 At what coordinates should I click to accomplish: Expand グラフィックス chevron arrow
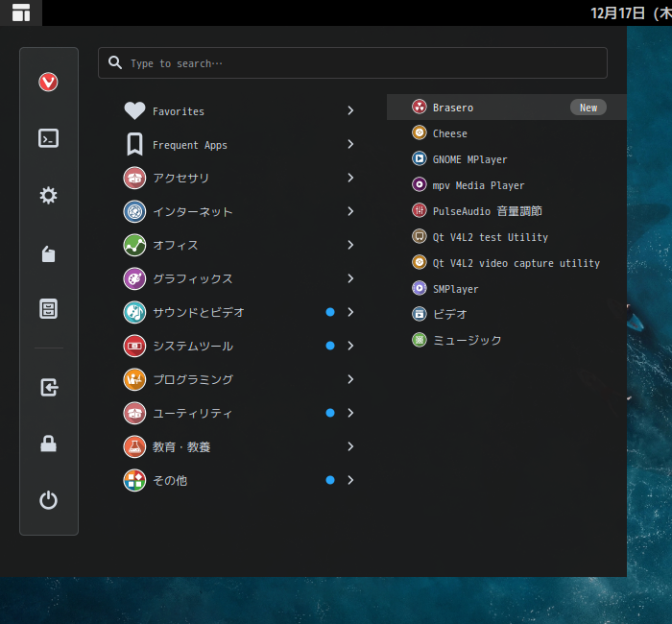pyautogui.click(x=350, y=278)
